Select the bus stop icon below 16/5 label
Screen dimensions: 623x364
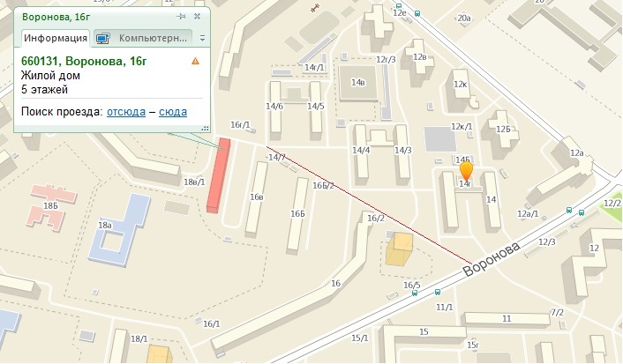pos(415,293)
